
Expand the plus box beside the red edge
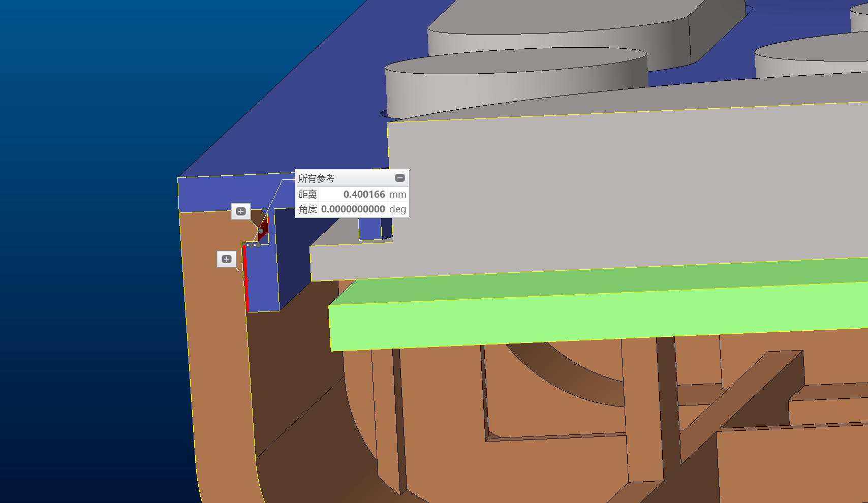(x=227, y=259)
